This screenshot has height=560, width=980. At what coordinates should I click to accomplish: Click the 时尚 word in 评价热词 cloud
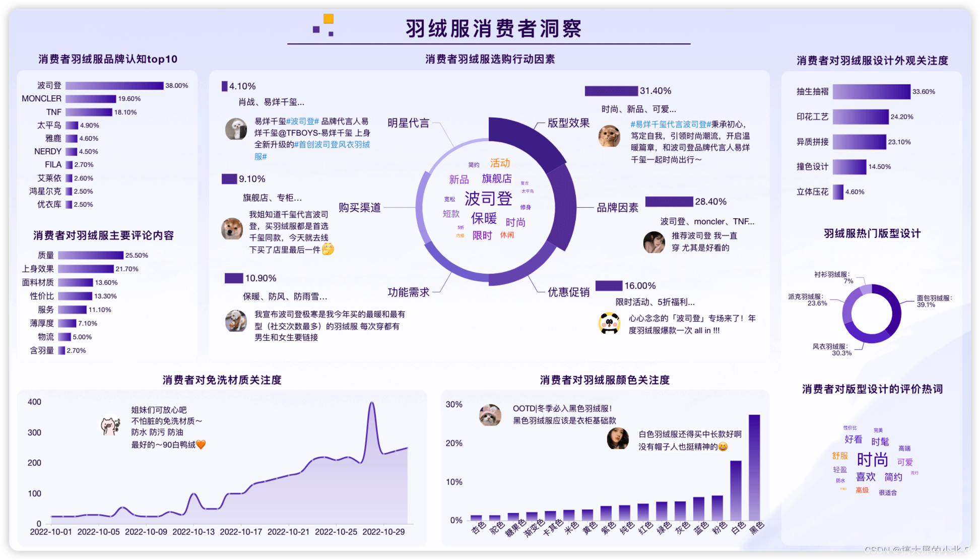[x=872, y=460]
